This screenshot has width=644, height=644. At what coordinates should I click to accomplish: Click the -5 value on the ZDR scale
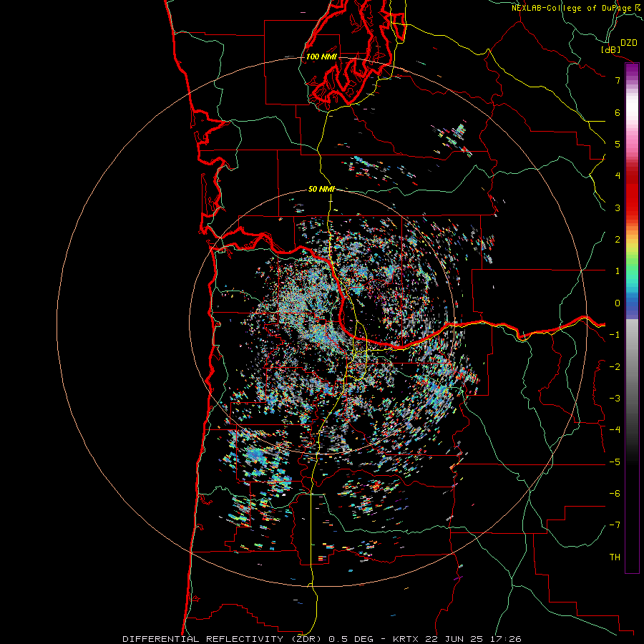pos(615,462)
